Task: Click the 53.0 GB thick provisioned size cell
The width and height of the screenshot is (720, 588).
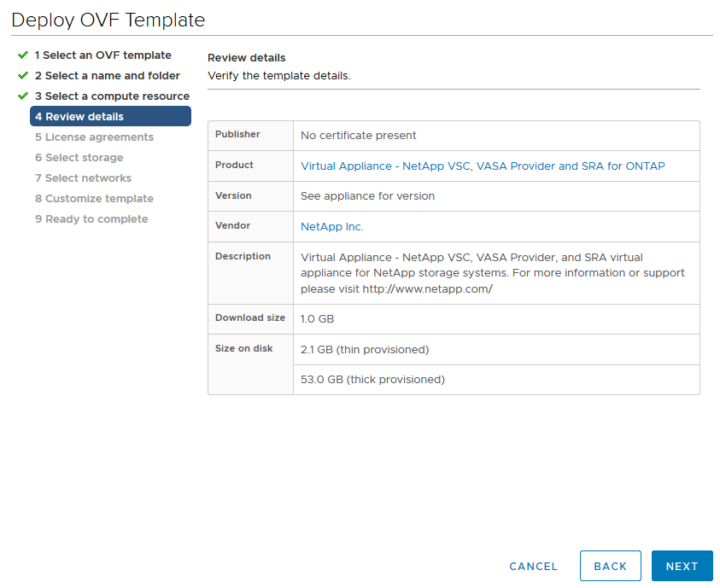Action: point(372,380)
